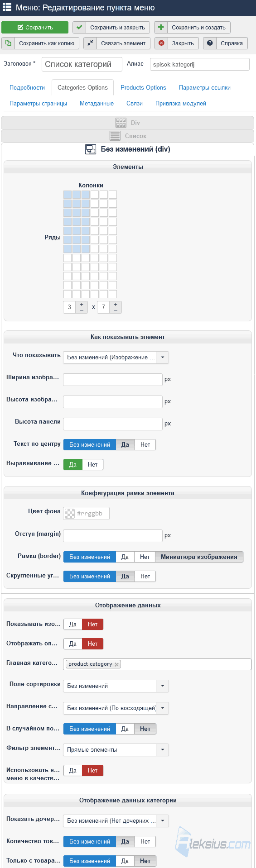Set Отображать описание to Да
Image resolution: width=256 pixels, height=868 pixels.
point(73,644)
